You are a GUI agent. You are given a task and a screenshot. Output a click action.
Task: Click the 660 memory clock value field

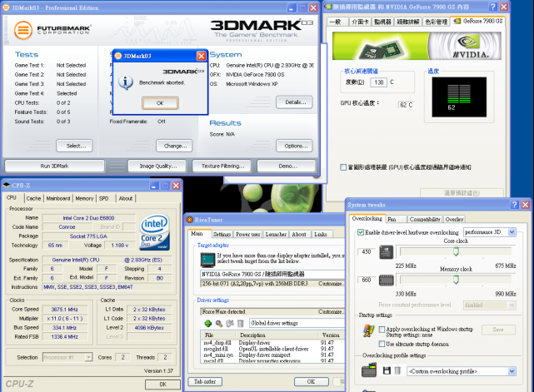[367, 280]
